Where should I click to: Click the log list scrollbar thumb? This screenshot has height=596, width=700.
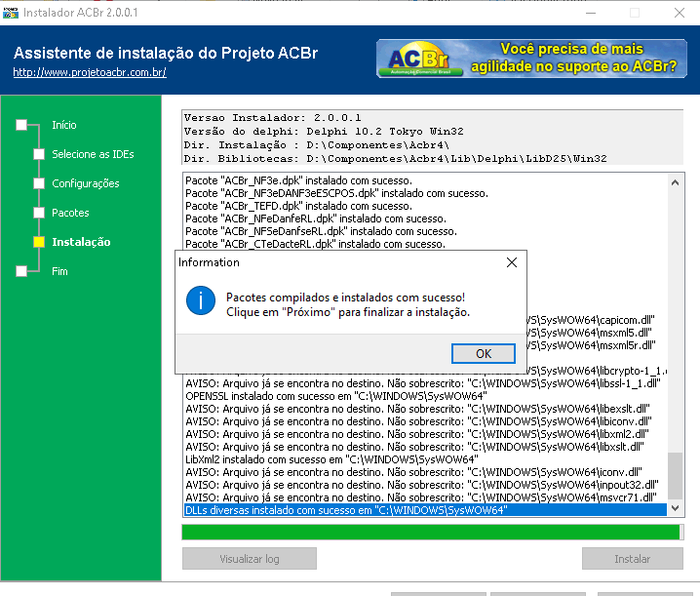pos(675,476)
